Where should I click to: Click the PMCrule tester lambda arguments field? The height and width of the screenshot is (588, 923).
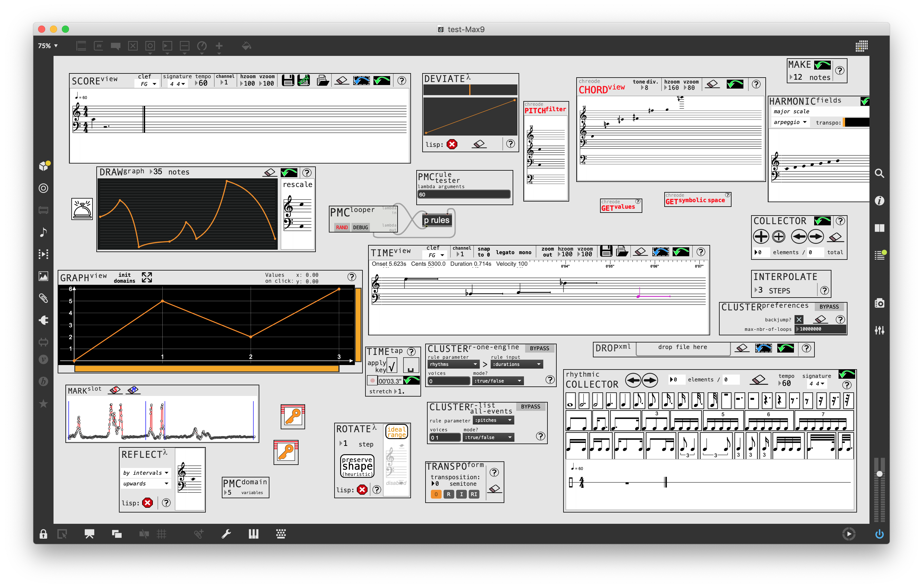[464, 194]
